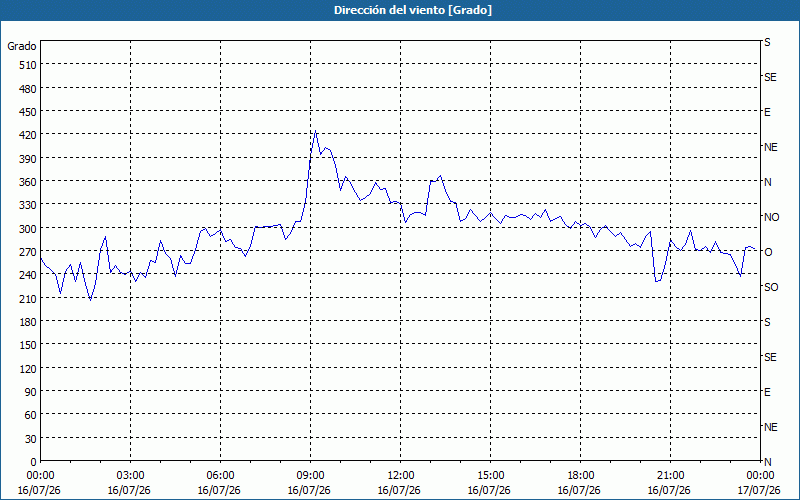Click the 12:00 time axis label

click(401, 476)
